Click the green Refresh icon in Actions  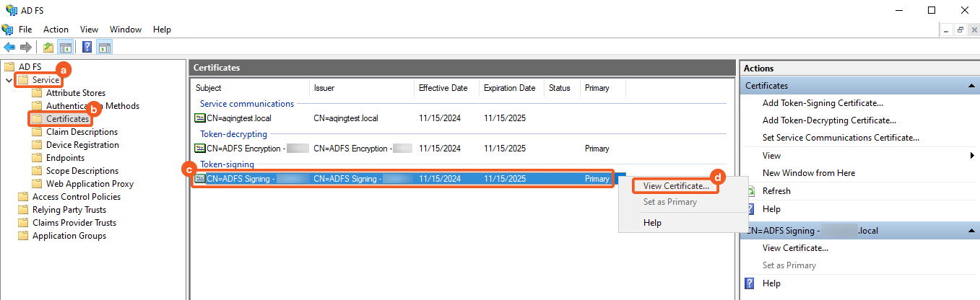click(x=750, y=191)
